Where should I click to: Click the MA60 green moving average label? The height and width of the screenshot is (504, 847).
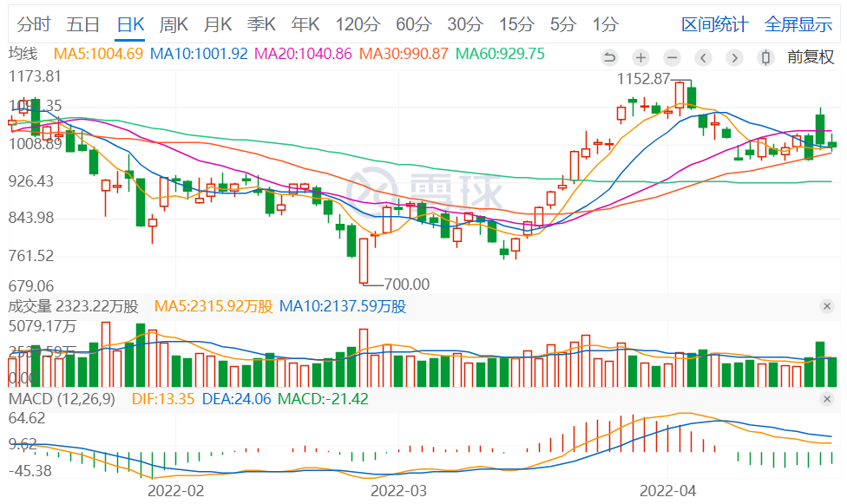click(501, 54)
